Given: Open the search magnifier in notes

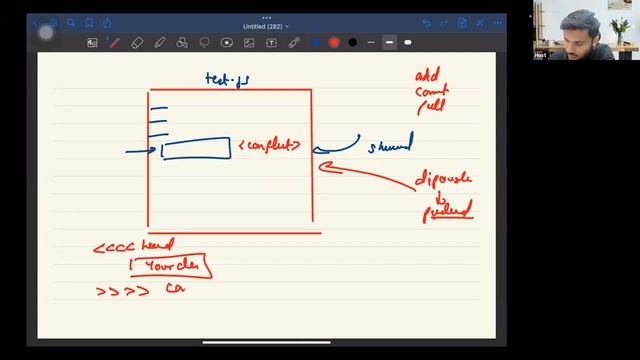Looking at the screenshot, I should 71,23.
